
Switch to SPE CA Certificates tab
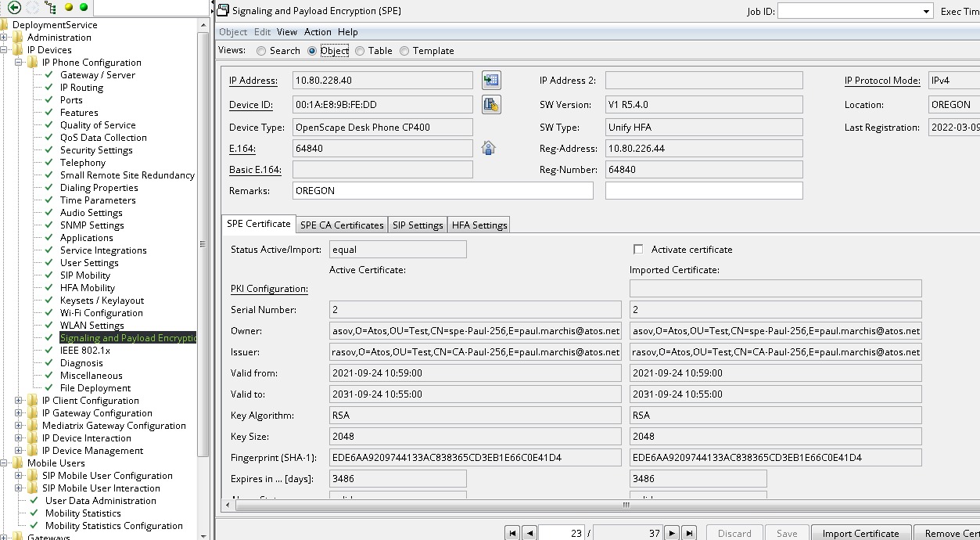click(343, 225)
